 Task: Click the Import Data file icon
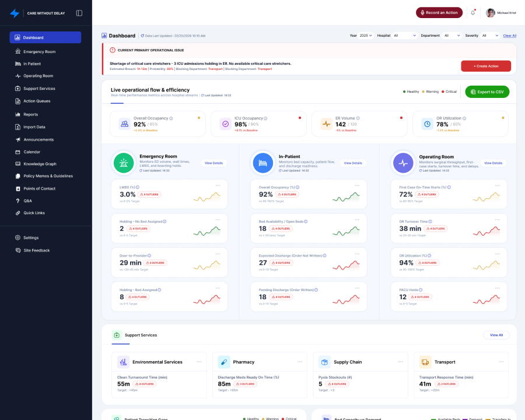coord(17,127)
